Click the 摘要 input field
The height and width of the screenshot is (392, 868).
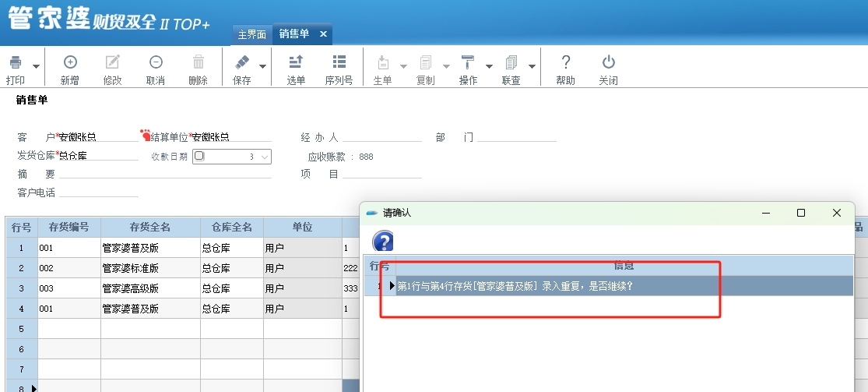pyautogui.click(x=165, y=174)
